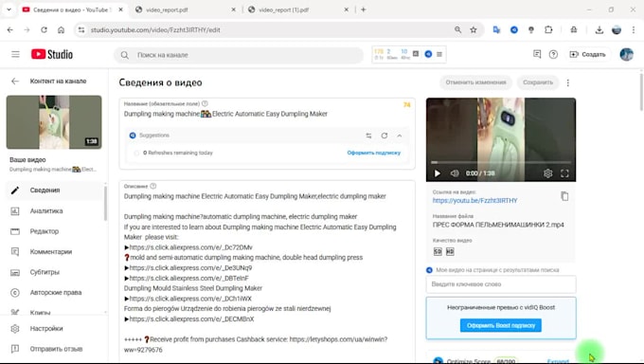Play the video preview
Image resolution: width=644 pixels, height=364 pixels.
pos(438,173)
